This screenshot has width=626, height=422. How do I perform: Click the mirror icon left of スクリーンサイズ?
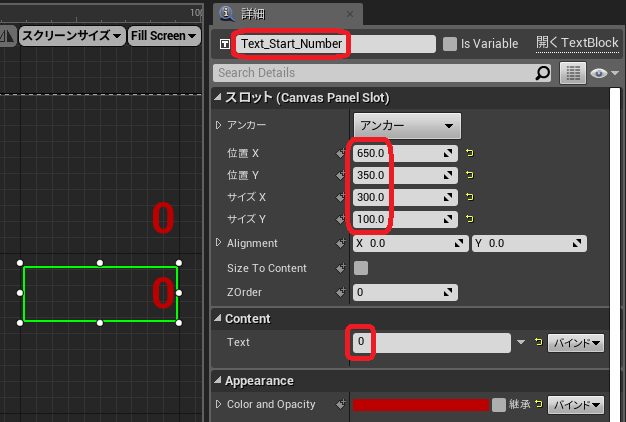click(7, 36)
